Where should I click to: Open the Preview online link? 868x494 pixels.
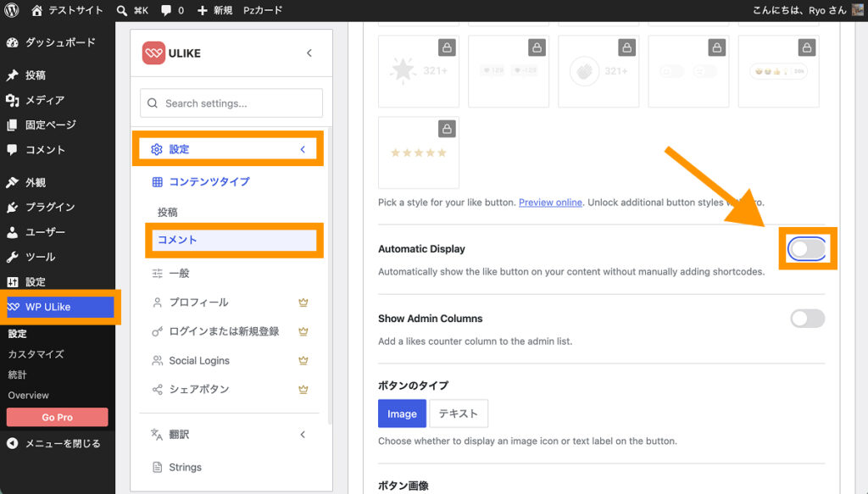pyautogui.click(x=550, y=203)
